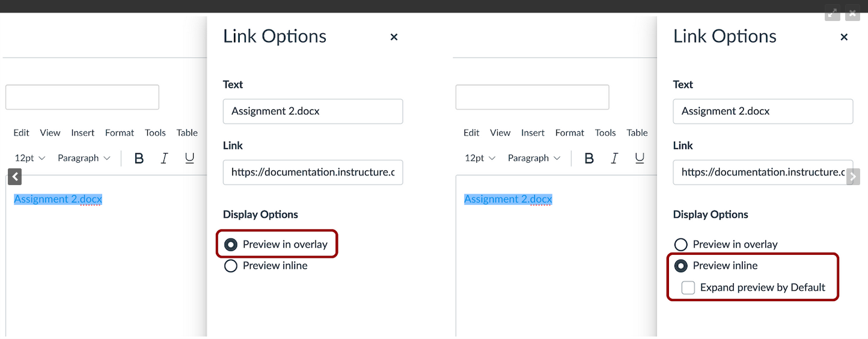Select Preview in overlay in the left panel
Image resolution: width=868 pixels, height=339 pixels.
231,245
